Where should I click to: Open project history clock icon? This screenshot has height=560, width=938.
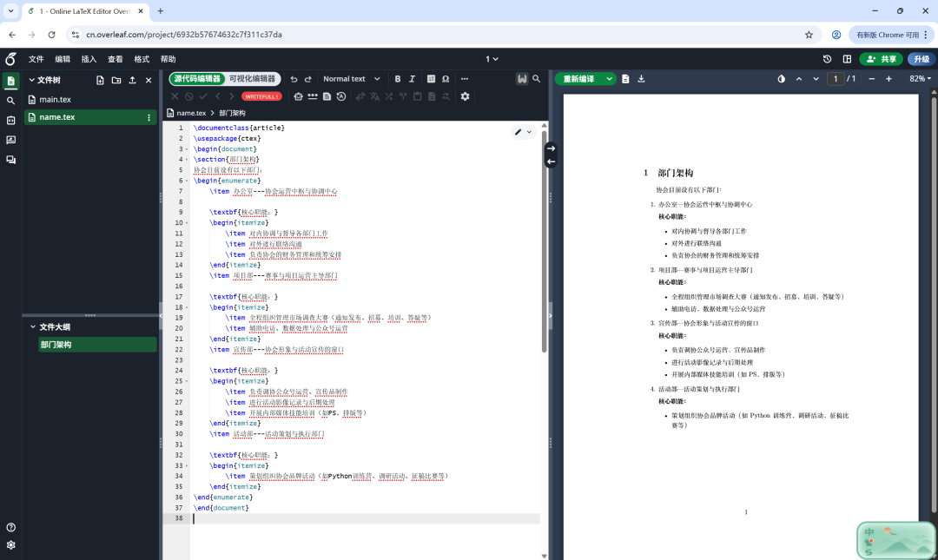[827, 59]
